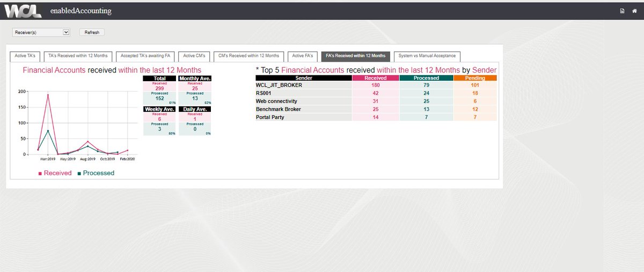Go to the home icon in header

[633, 11]
